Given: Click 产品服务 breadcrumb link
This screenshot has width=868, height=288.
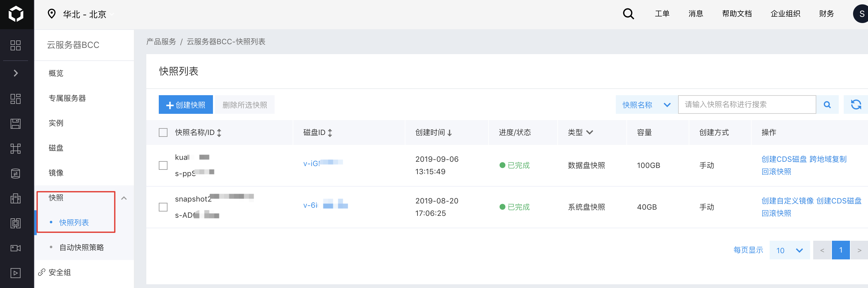Looking at the screenshot, I should (x=161, y=42).
